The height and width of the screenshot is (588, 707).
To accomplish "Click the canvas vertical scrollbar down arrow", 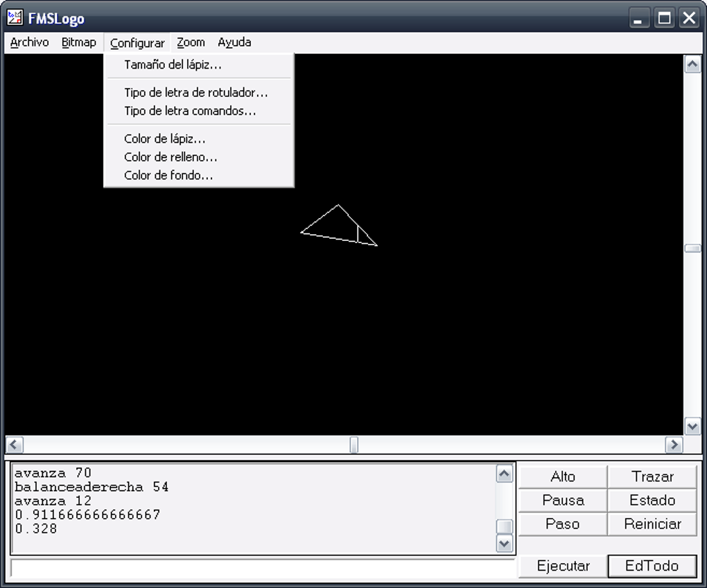I will click(x=692, y=426).
